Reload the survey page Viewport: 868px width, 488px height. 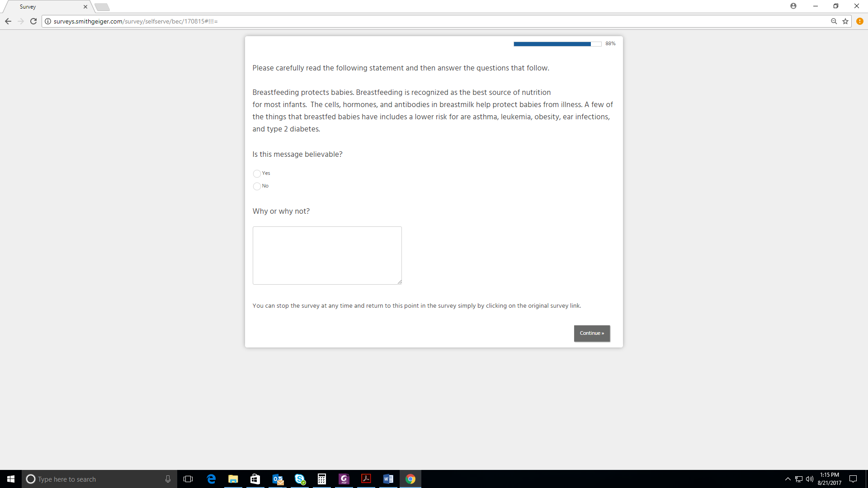[33, 21]
